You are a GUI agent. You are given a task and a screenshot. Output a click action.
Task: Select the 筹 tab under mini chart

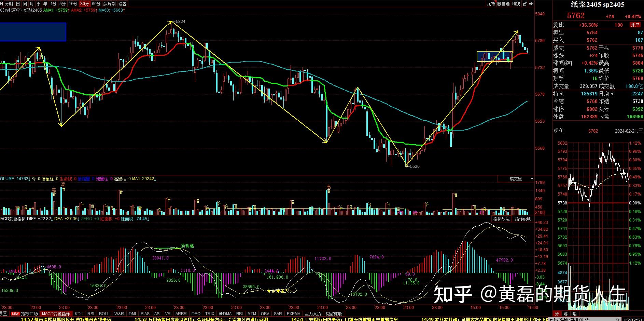click(566, 313)
